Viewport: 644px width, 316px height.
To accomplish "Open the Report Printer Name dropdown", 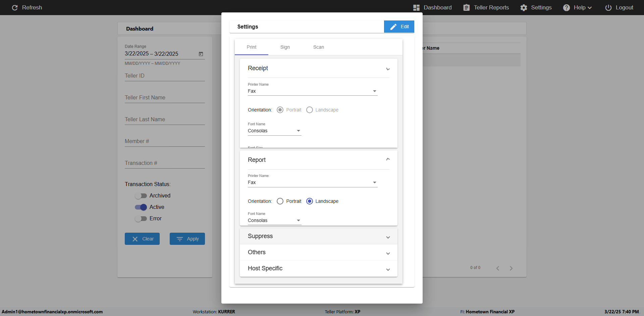I will pos(313,182).
